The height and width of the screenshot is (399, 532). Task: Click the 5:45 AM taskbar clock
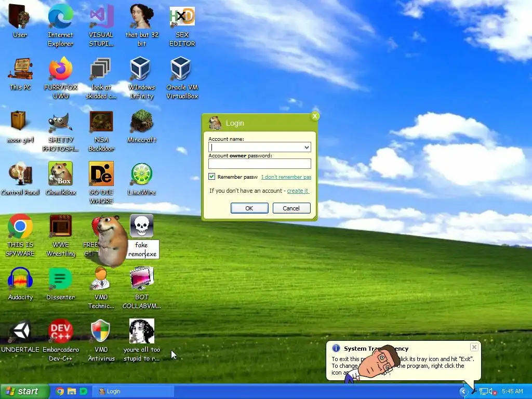512,391
